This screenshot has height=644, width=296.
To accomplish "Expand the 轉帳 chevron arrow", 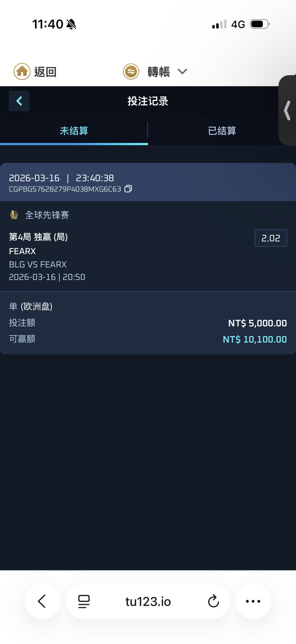I will pos(182,72).
